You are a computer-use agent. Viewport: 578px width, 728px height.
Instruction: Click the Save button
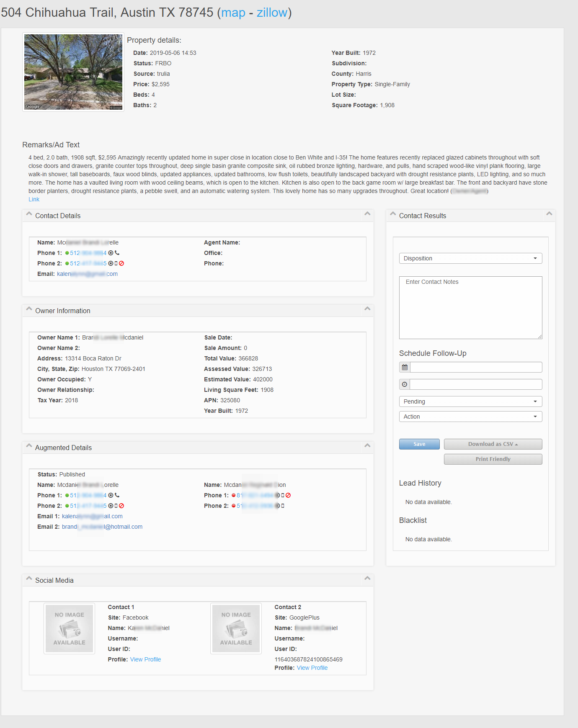coord(419,444)
